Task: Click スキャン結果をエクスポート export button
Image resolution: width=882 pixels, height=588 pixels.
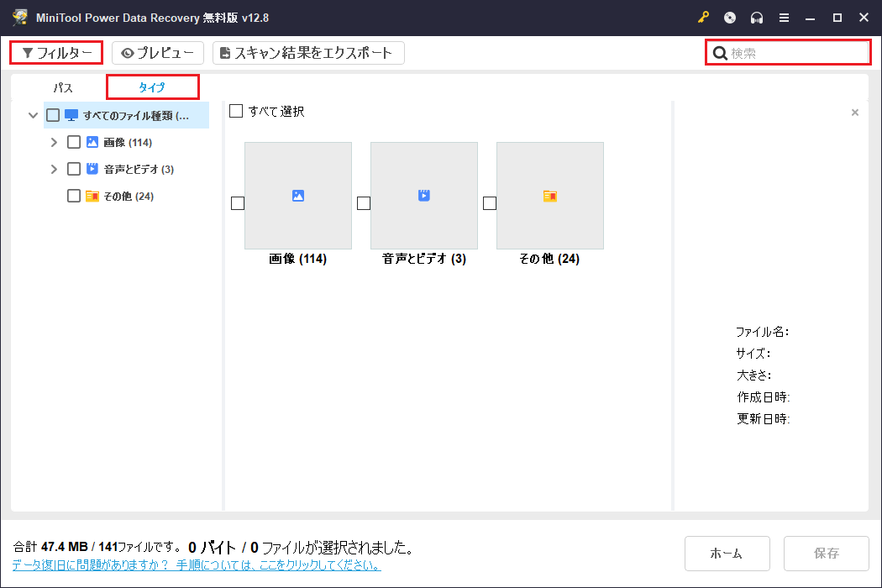Action: pos(308,53)
